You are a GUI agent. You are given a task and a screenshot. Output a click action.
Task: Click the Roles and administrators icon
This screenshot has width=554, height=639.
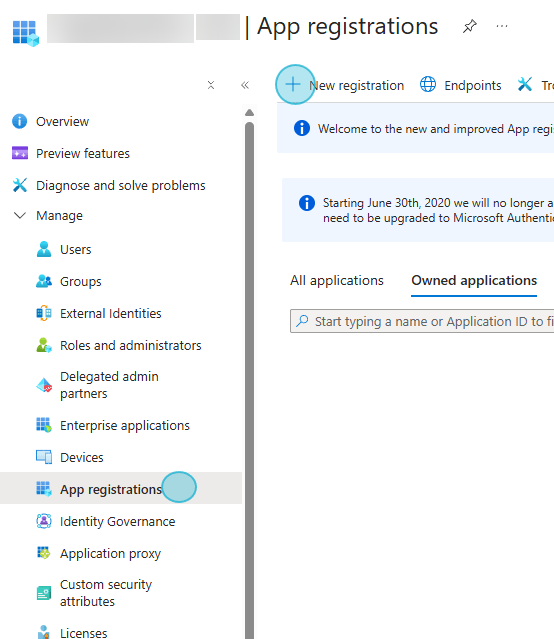44,345
